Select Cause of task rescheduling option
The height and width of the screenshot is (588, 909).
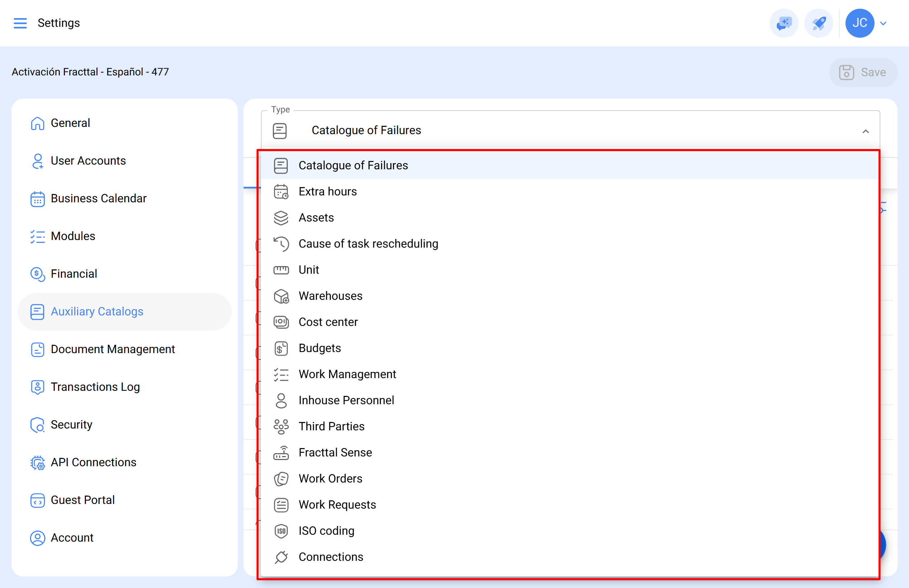(x=368, y=244)
